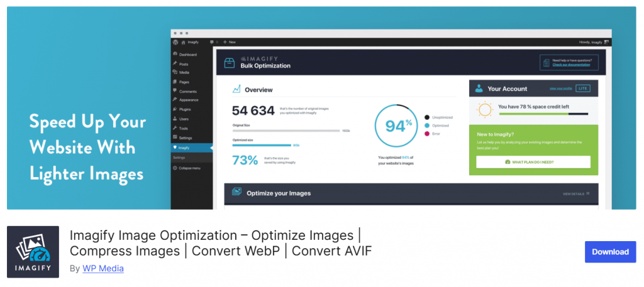Viewport: 644px width, 287px height.
Task: Click the Your Account person icon
Action: 479,89
